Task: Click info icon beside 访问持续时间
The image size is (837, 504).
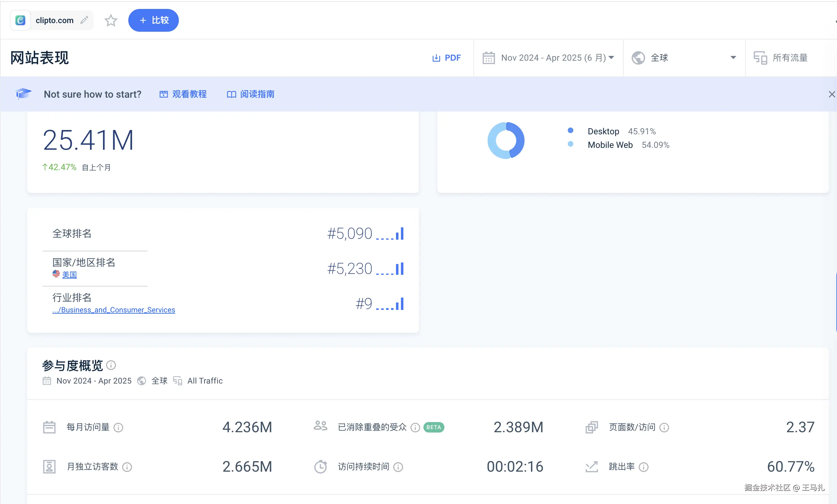Action: point(398,467)
